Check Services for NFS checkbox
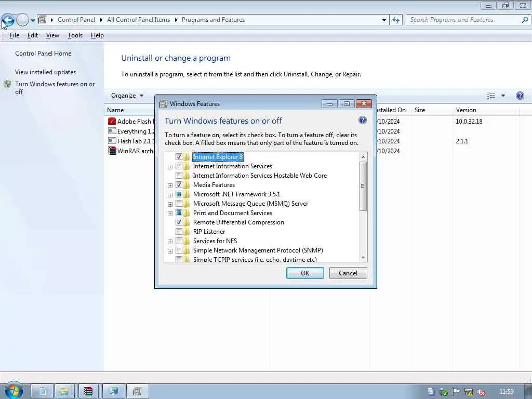This screenshot has width=532, height=399. click(179, 241)
